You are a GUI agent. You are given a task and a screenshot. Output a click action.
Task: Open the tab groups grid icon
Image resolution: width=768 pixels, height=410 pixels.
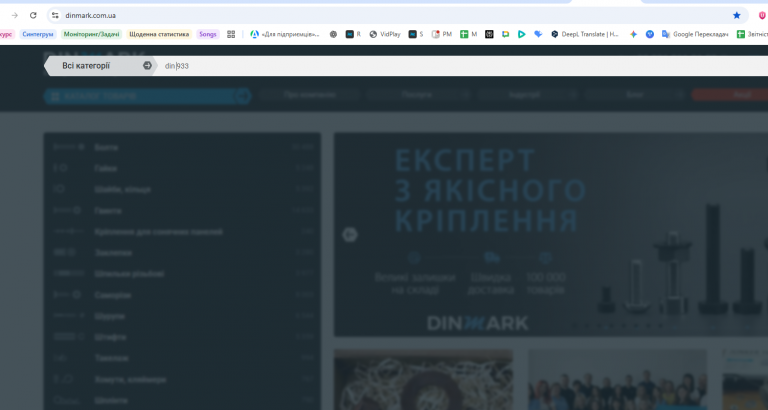(x=231, y=34)
